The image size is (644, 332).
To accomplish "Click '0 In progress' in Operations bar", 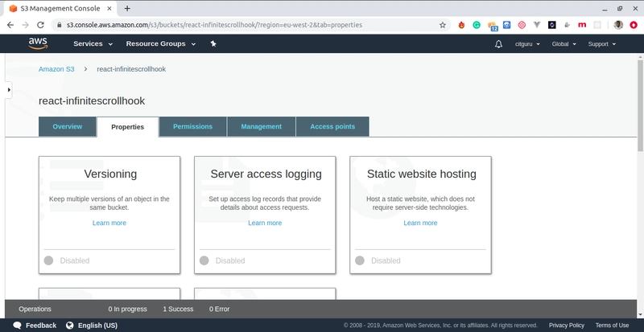I will (127, 309).
